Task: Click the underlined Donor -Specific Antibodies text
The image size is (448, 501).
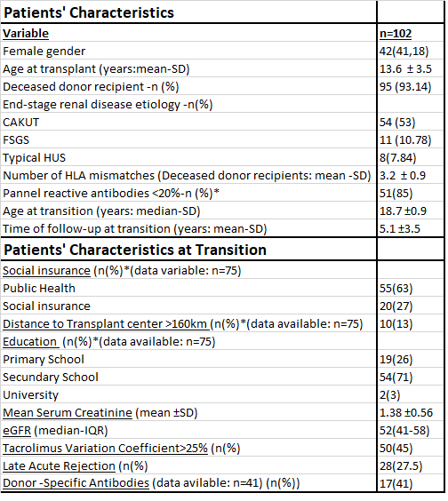Action: pos(76,483)
